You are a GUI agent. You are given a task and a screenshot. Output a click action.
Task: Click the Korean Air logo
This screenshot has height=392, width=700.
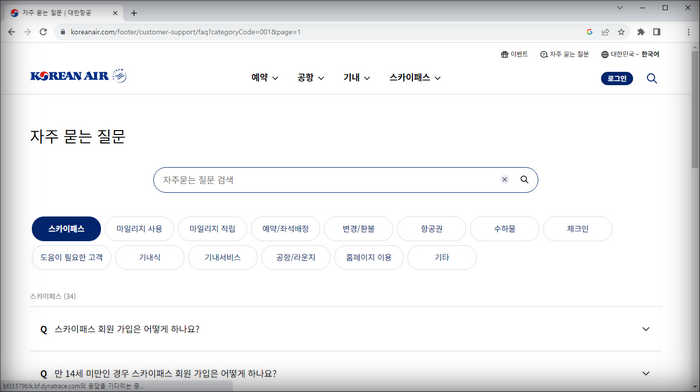click(x=79, y=76)
